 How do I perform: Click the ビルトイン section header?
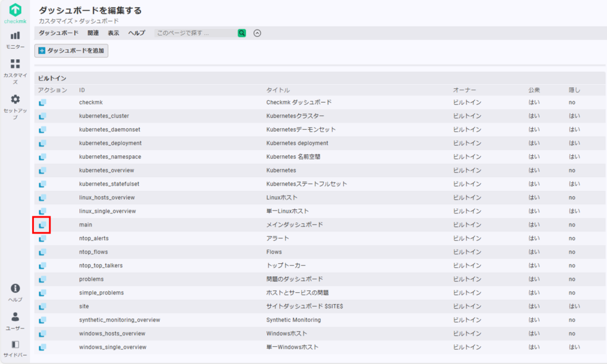coord(52,78)
